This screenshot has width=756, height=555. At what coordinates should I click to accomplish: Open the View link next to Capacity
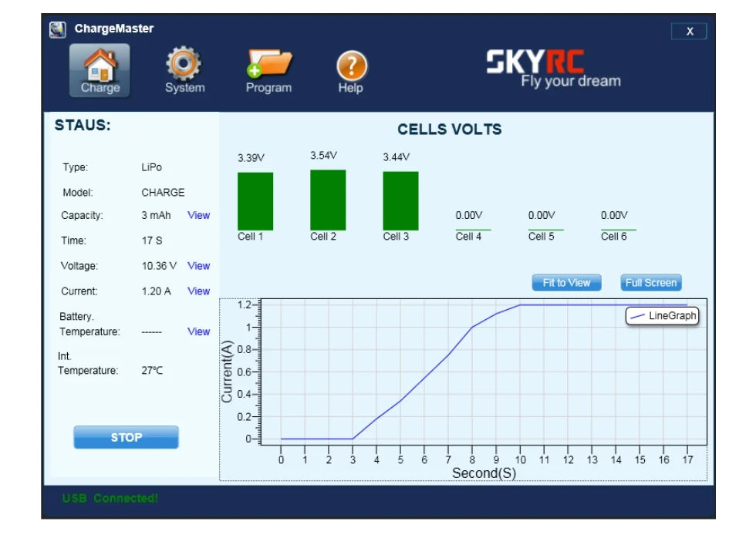198,216
